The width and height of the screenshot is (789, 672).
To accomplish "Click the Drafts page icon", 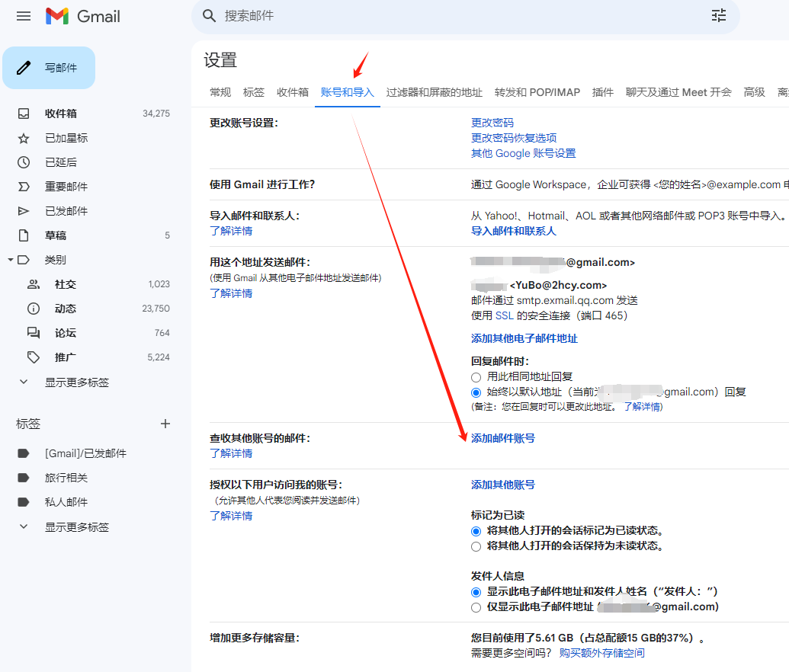I will [24, 235].
